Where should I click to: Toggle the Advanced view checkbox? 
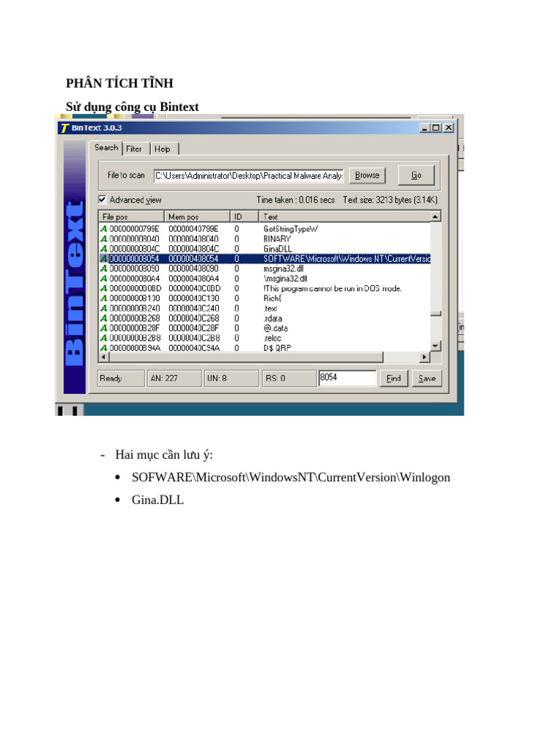102,200
